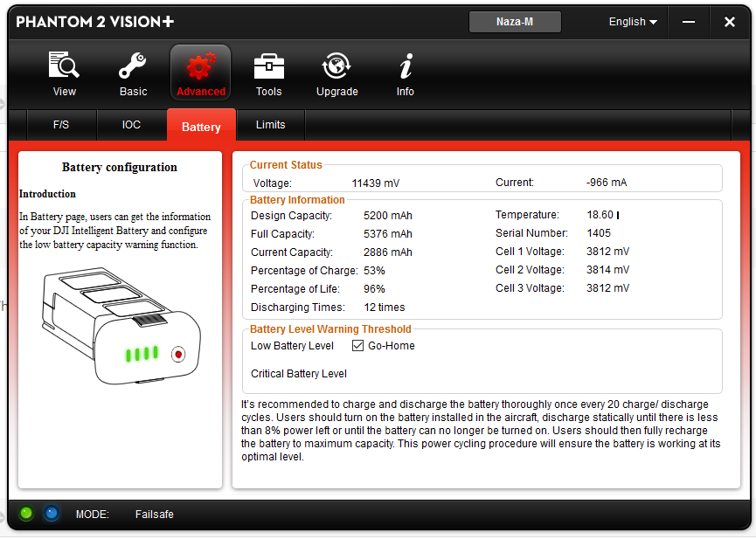756x539 pixels.
Task: Click the PHANTOM 2 VISION+ title
Action: pos(95,22)
